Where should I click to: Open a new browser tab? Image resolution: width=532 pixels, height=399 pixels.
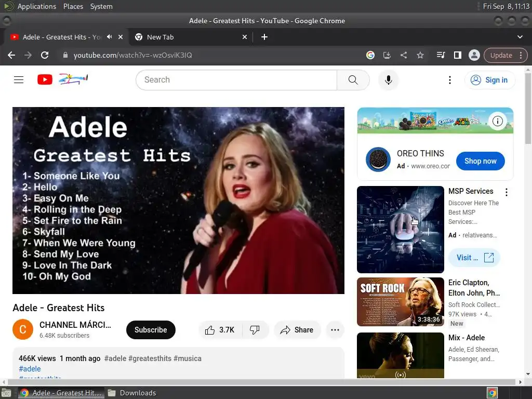[x=264, y=37]
